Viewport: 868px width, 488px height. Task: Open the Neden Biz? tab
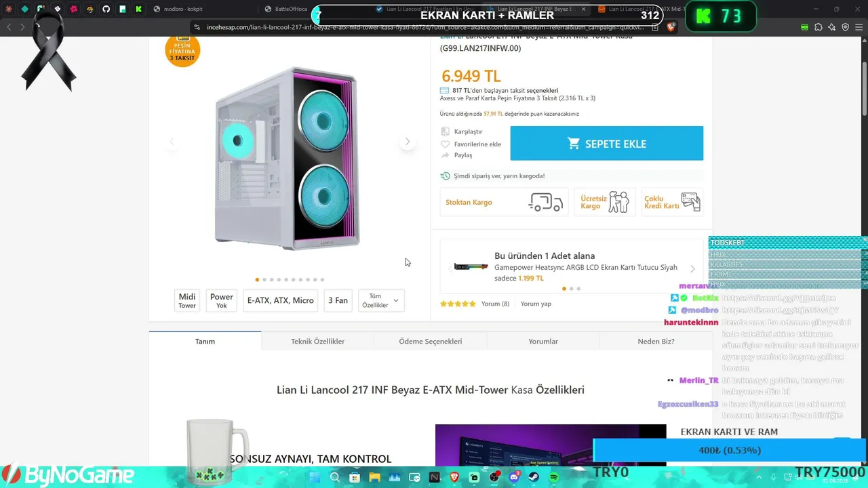click(x=656, y=341)
